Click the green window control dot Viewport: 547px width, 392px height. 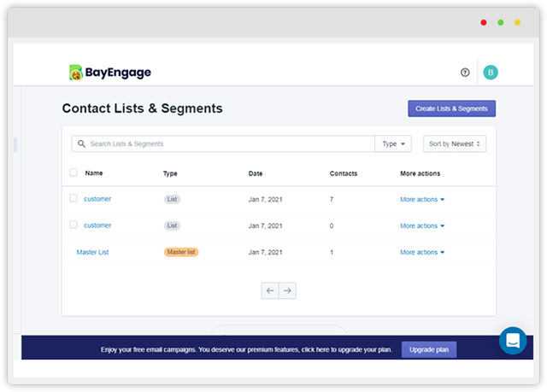coord(501,23)
